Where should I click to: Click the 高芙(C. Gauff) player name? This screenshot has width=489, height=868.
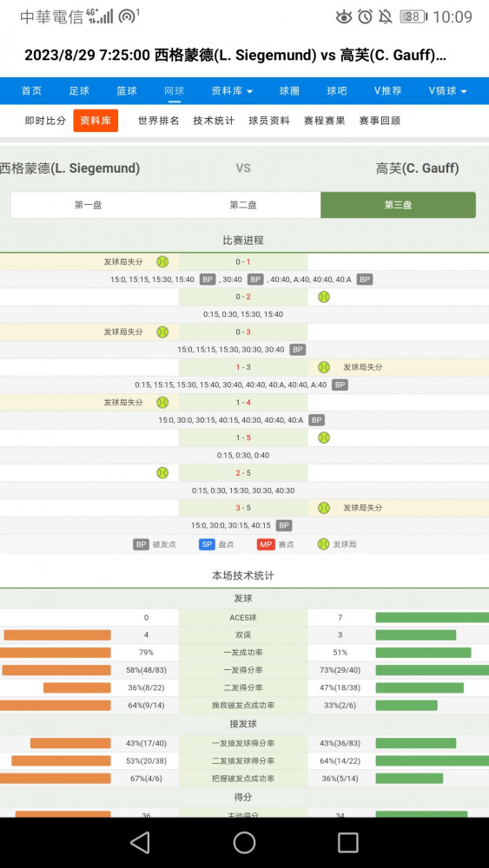coord(418,168)
